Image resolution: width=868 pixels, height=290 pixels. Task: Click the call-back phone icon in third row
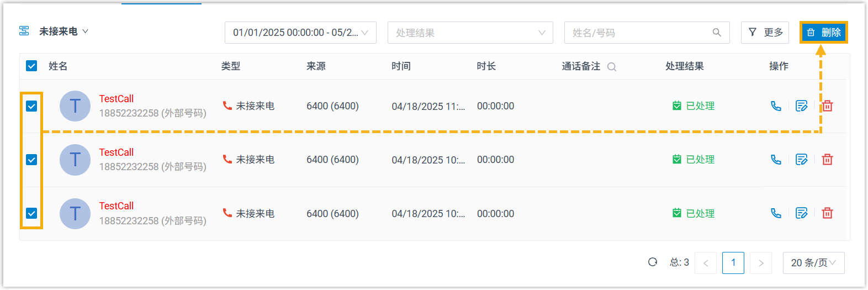(x=776, y=213)
